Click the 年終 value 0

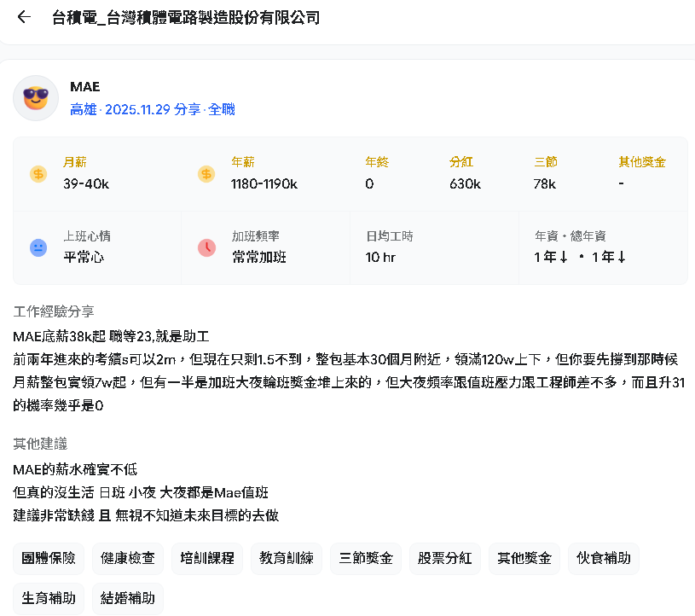pos(369,183)
